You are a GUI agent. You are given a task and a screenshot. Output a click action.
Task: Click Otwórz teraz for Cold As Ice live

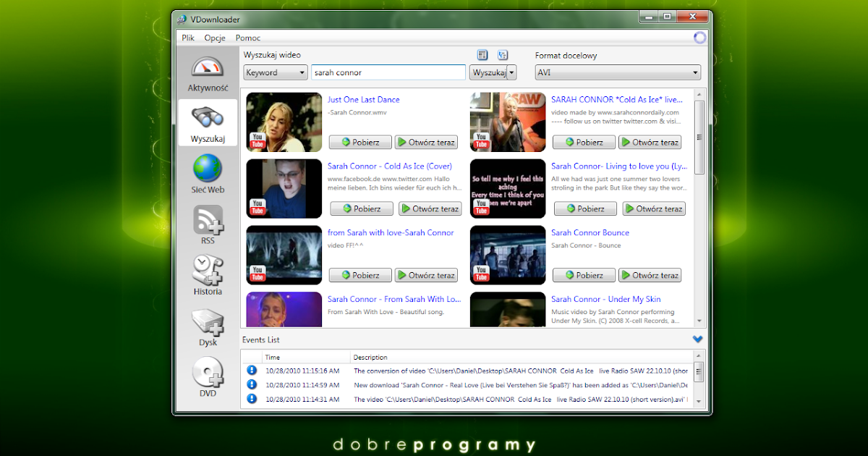tap(649, 143)
